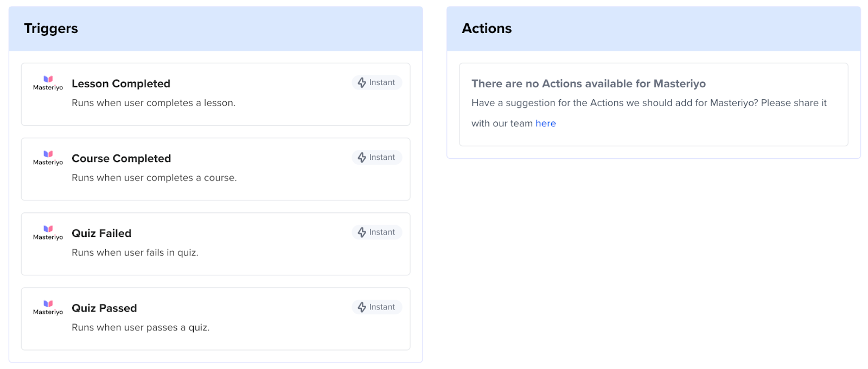Click lightning bolt icon on Lesson Completed
Image resolution: width=868 pixels, height=369 pixels.
click(362, 82)
